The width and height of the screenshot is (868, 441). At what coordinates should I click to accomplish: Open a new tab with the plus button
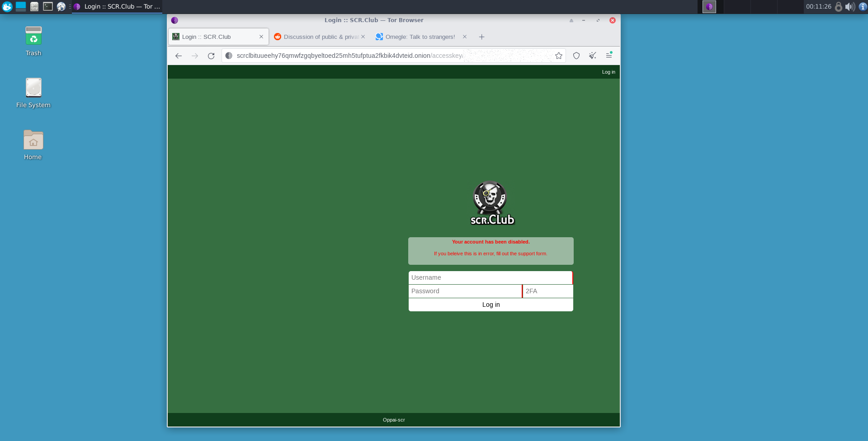482,37
